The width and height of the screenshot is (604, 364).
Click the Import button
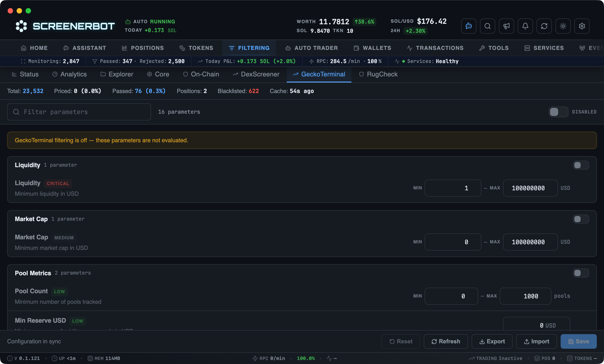[x=536, y=341]
